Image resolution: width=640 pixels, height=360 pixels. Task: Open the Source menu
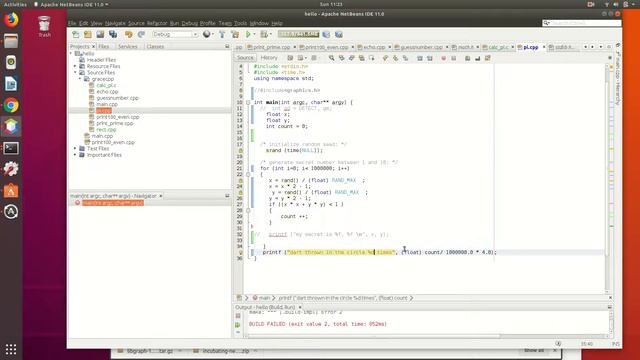click(x=136, y=23)
